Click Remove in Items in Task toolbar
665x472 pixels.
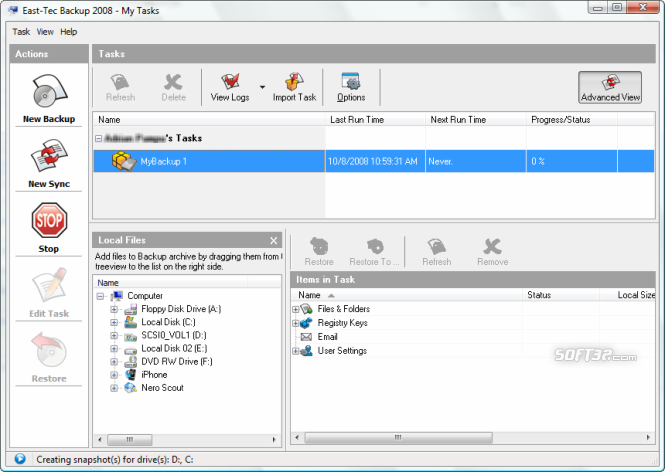point(492,252)
